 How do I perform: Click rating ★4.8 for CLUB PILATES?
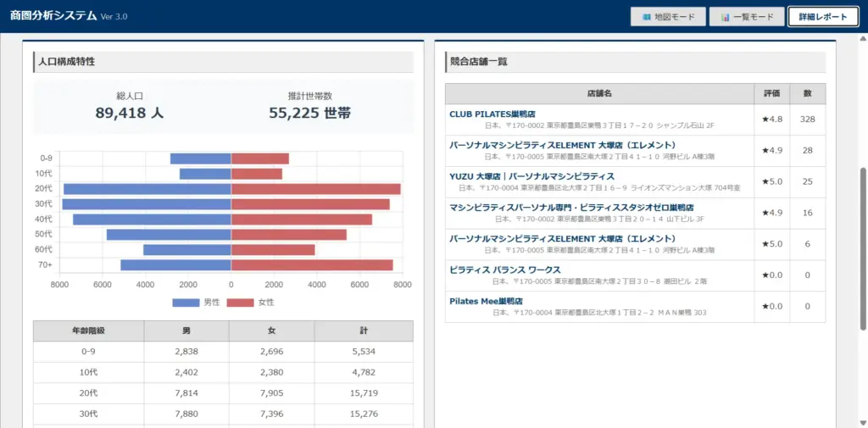tap(771, 120)
